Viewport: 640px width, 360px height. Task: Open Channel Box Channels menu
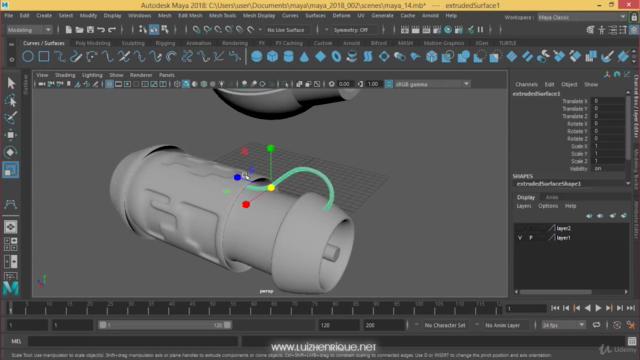click(x=526, y=84)
